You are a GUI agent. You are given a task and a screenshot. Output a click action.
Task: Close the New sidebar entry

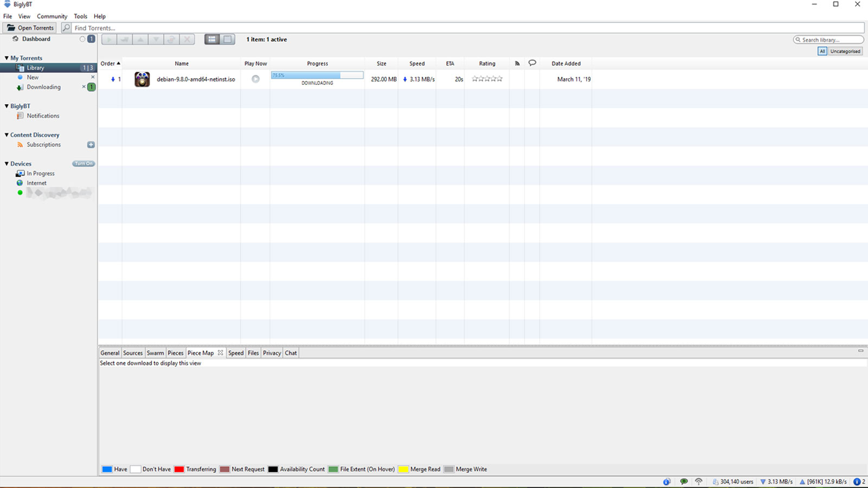click(x=93, y=77)
